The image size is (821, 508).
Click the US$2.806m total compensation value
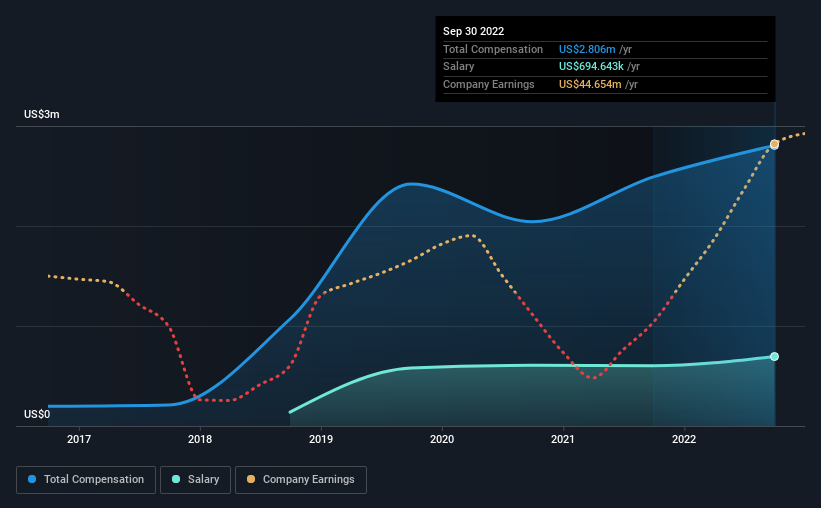click(x=587, y=49)
